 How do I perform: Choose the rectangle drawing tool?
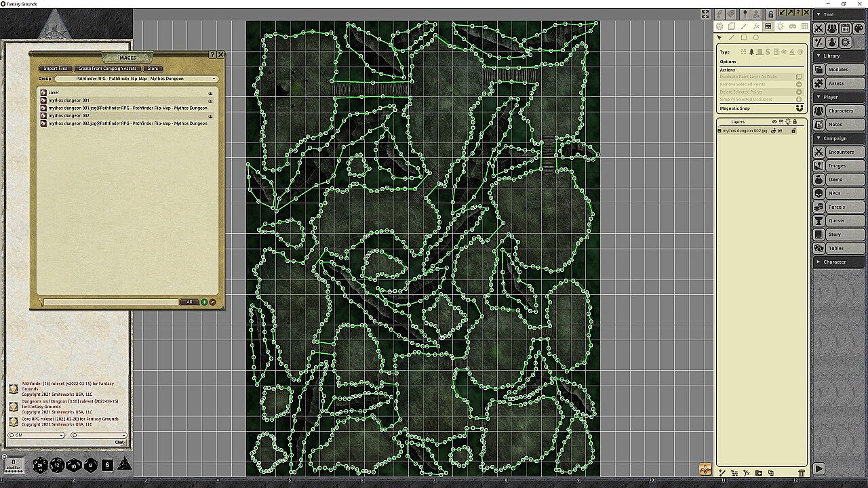pyautogui.click(x=744, y=38)
